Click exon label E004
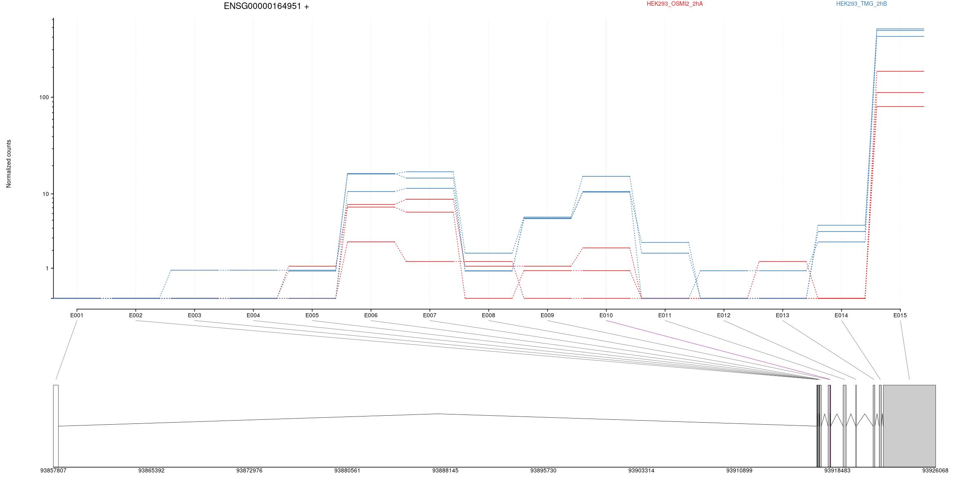Screen dimensions: 980x490 [253, 315]
